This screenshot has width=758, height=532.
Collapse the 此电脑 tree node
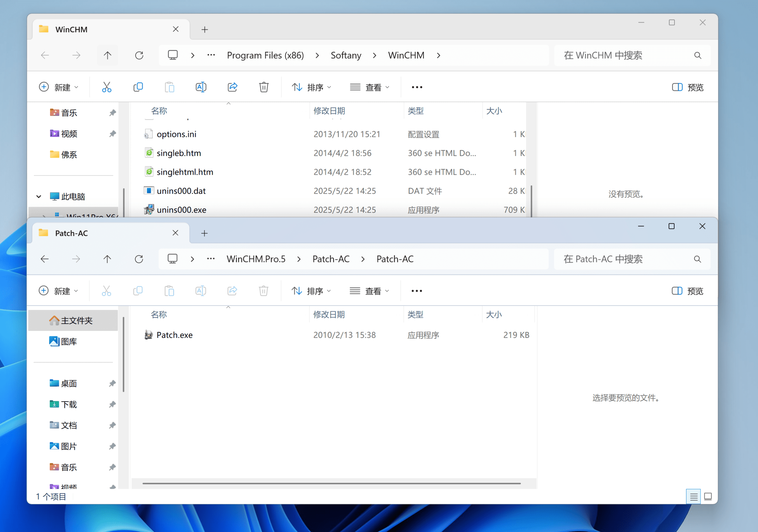click(38, 197)
